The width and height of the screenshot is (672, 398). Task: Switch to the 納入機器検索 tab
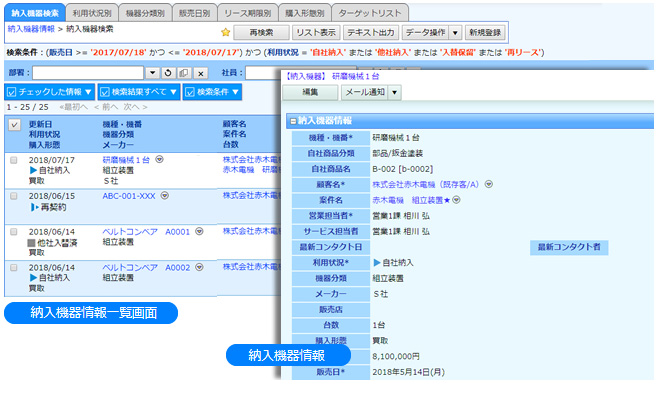(35, 13)
